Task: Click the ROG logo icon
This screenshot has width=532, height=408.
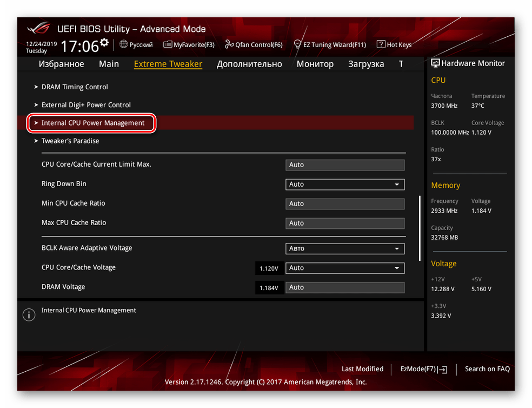Action: click(x=39, y=28)
